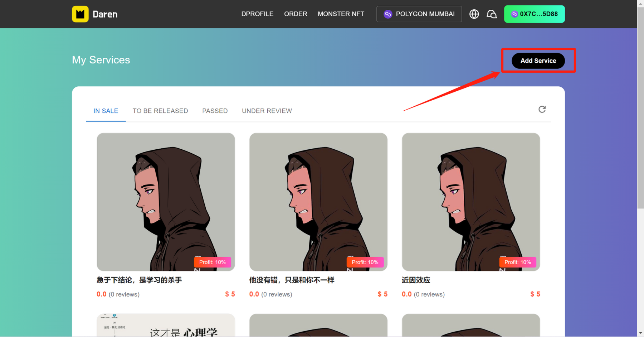Click the Polygon icon in network selector

coord(388,14)
